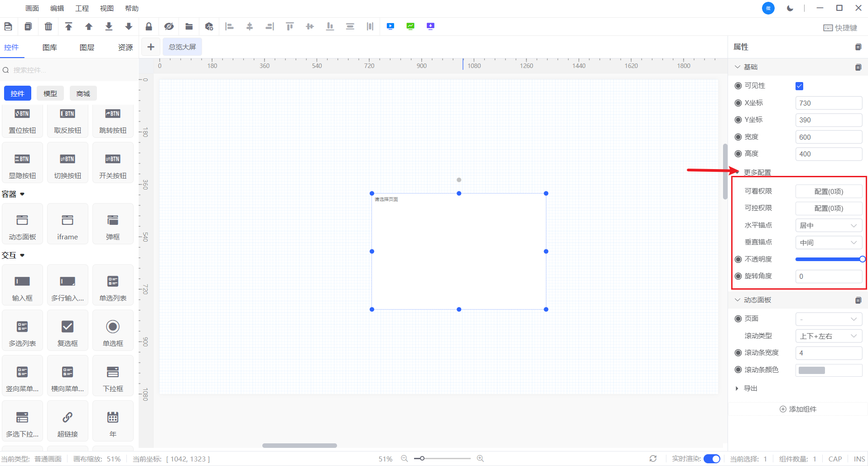Open the 滚动类型 dropdown
This screenshot has width=868, height=466.
829,336
